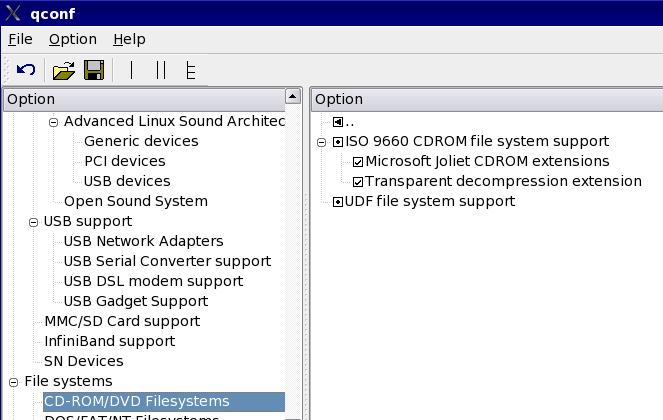The image size is (663, 420).
Task: Click the left panel scroll up arrow
Action: coord(292,97)
